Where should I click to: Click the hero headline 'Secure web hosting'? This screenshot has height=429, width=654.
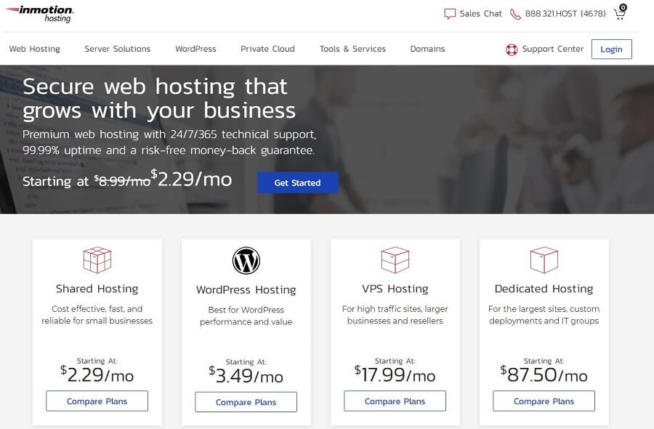point(159,99)
